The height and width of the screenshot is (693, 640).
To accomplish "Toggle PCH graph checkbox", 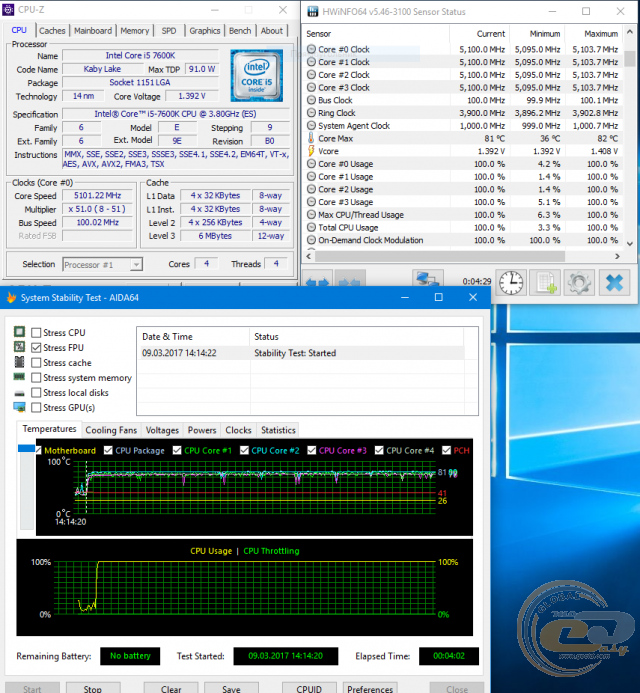I will click(x=446, y=450).
